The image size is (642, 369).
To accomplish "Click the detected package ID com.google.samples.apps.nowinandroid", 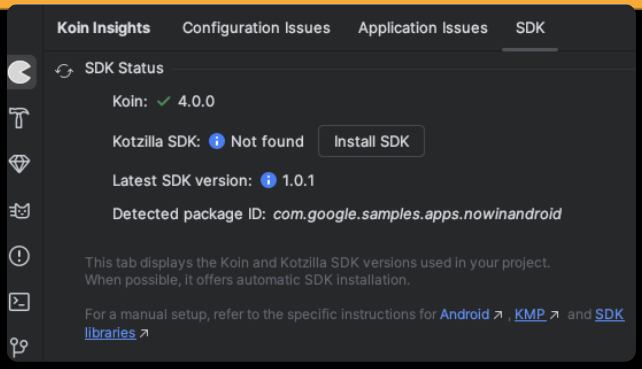I will (417, 214).
